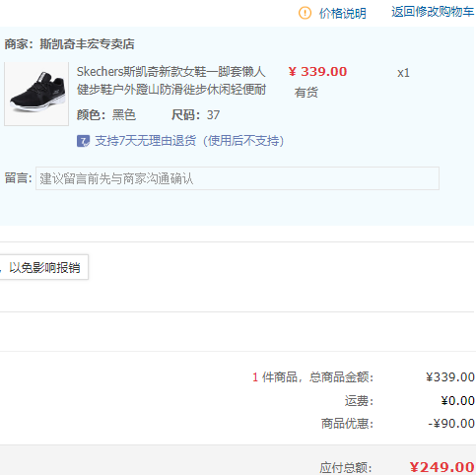Image resolution: width=476 pixels, height=475 pixels.
Task: Select the 尺码: 37 size attribute
Action: coord(195,115)
